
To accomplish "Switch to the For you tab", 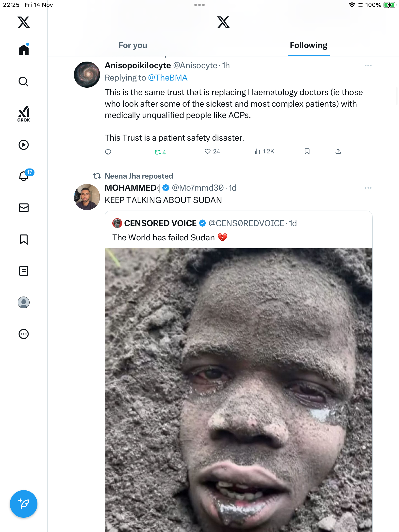I will coord(133,45).
